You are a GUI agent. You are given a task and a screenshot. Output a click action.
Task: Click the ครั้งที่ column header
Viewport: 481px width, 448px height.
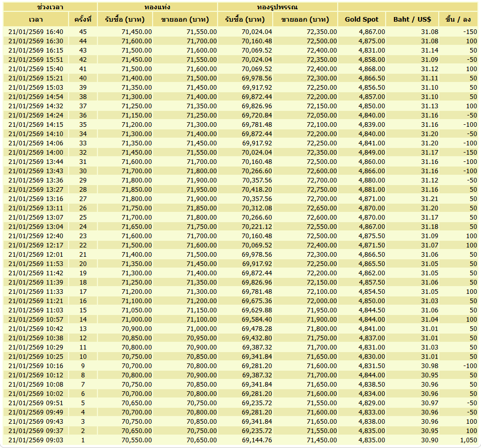coord(83,19)
